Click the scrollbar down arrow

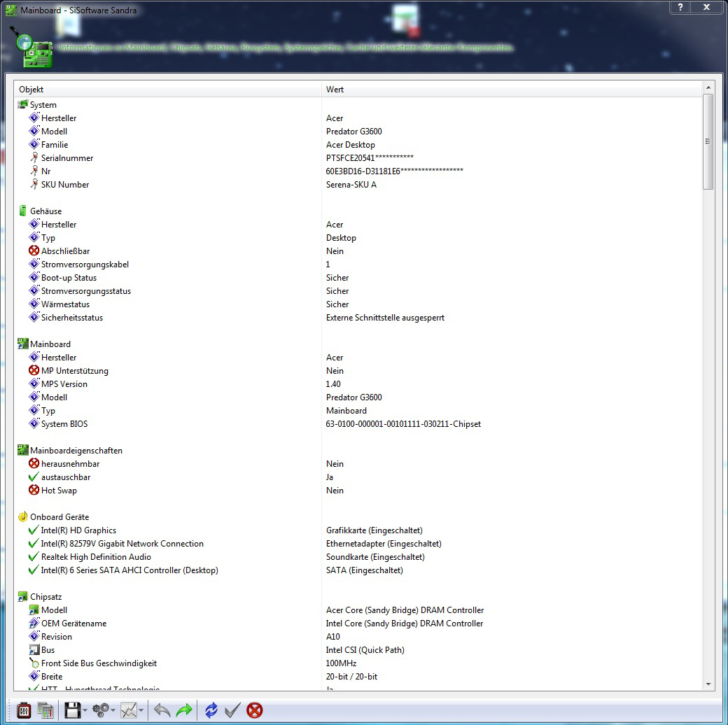coord(708,684)
